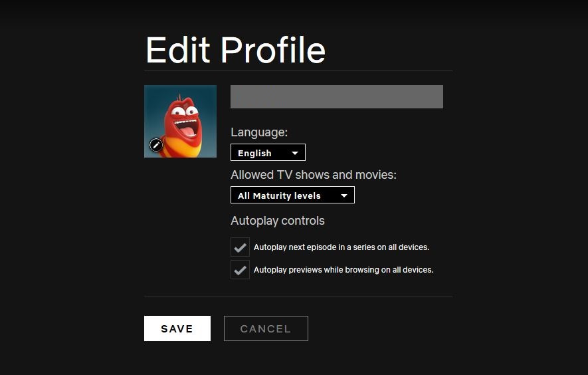Viewport: 588px width, 375px height.
Task: Click the 'Language:' label text
Action: [x=259, y=132]
